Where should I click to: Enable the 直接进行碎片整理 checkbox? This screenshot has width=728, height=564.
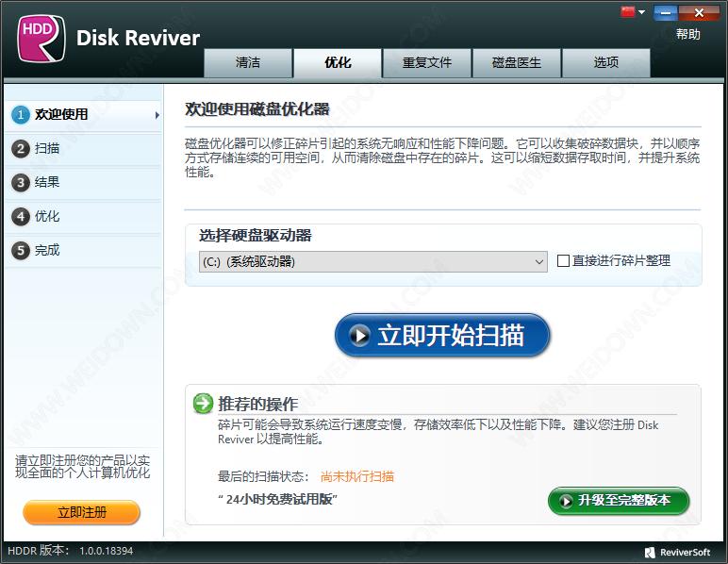[x=563, y=261]
